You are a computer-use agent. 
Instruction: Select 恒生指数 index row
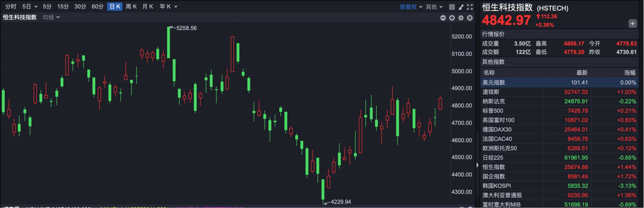click(559, 167)
